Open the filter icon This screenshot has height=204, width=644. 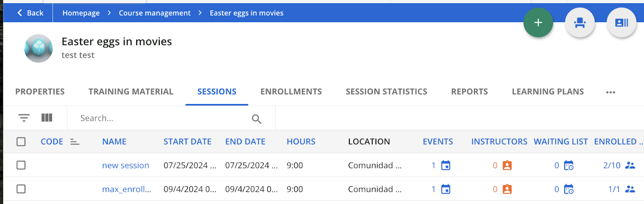(24, 118)
